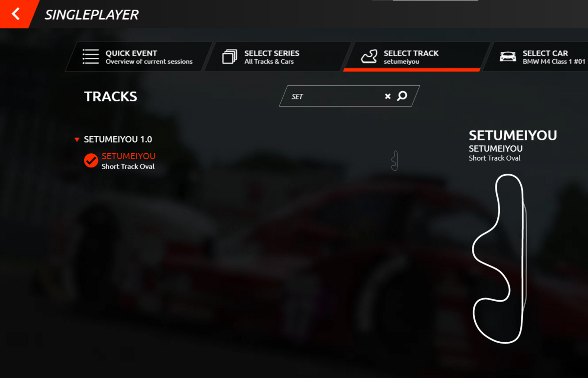588x378 pixels.
Task: Open the Select Track setumeiyou tab
Action: (417, 57)
